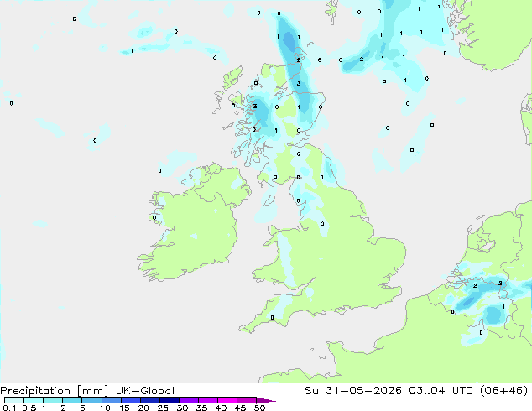Select the 30–35 mm legend color swatch

(188, 400)
